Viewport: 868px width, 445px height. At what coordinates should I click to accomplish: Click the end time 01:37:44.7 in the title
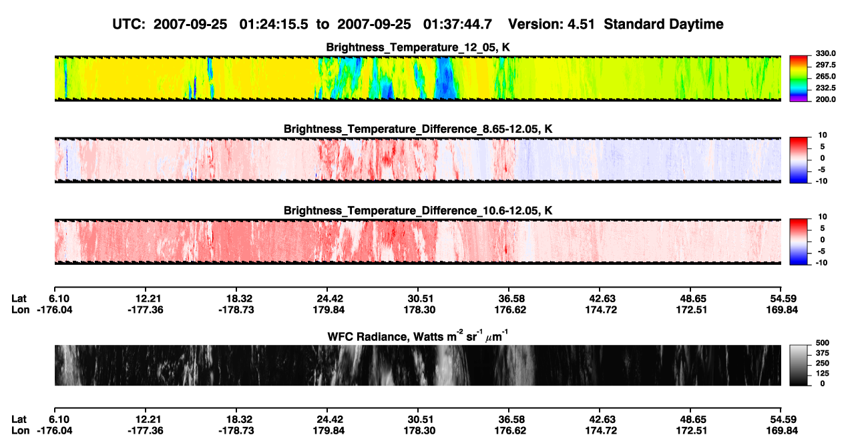coord(458,25)
